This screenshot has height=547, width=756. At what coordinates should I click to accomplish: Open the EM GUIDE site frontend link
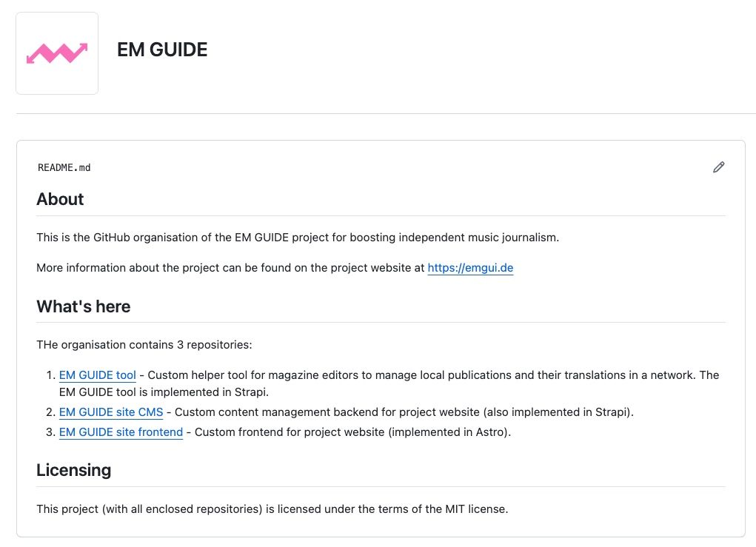[x=121, y=432]
